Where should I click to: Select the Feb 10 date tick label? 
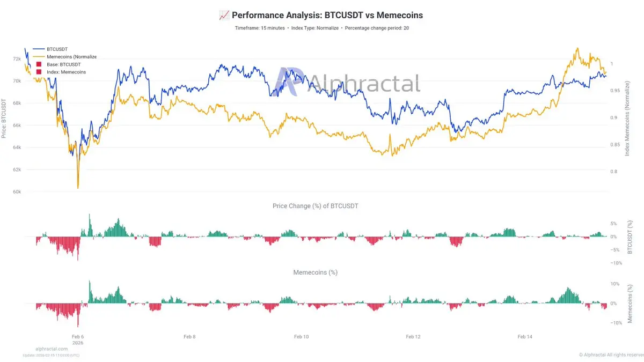click(302, 337)
